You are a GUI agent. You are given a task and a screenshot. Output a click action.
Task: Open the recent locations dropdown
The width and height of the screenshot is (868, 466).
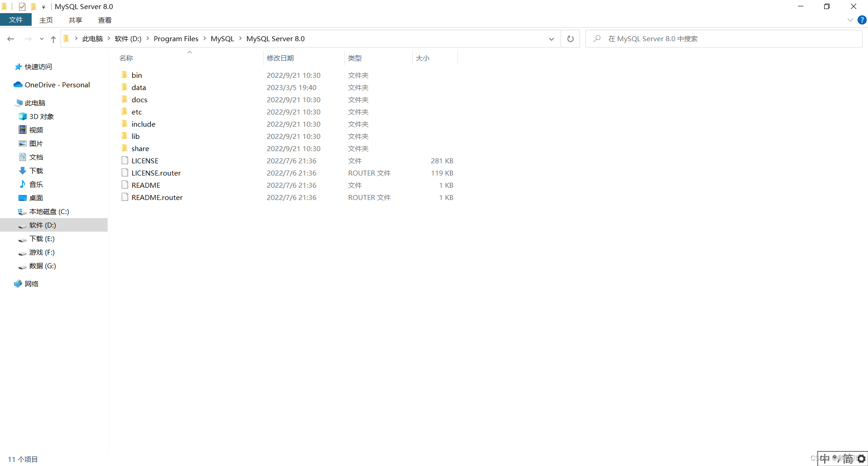point(42,39)
